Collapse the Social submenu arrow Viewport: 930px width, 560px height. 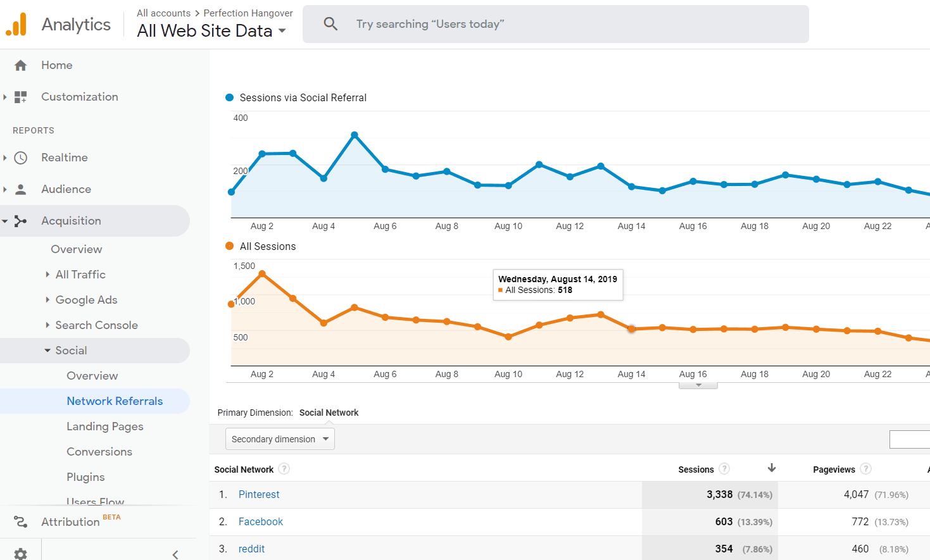click(47, 351)
